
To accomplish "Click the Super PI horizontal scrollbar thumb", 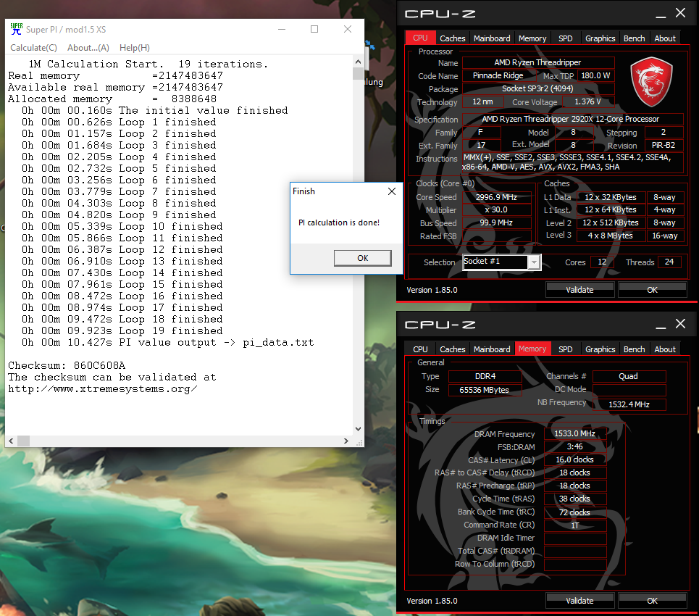I will (x=23, y=441).
